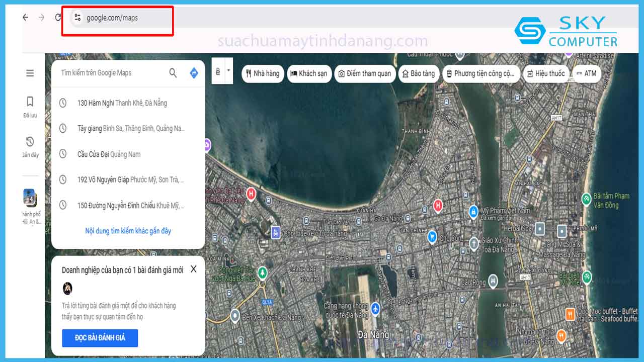Click the magnifier search icon
Viewport: 644px width, 362px height.
tap(173, 73)
